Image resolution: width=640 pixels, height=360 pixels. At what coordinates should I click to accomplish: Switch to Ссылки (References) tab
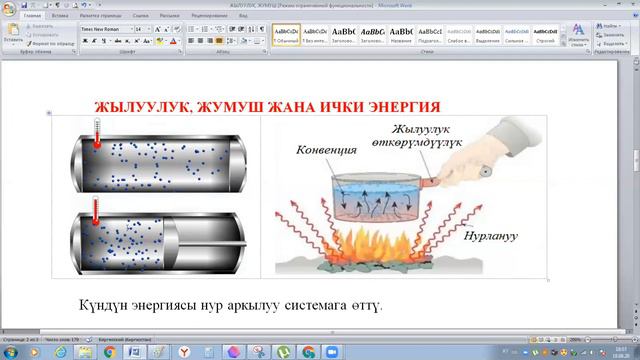(x=140, y=16)
